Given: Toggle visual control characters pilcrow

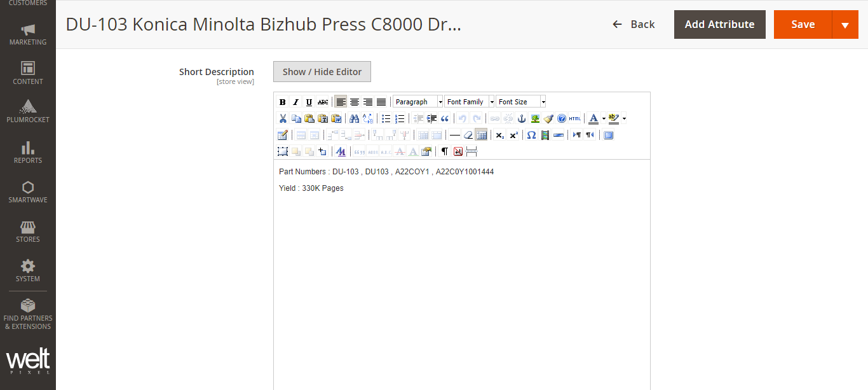Looking at the screenshot, I should click(445, 151).
